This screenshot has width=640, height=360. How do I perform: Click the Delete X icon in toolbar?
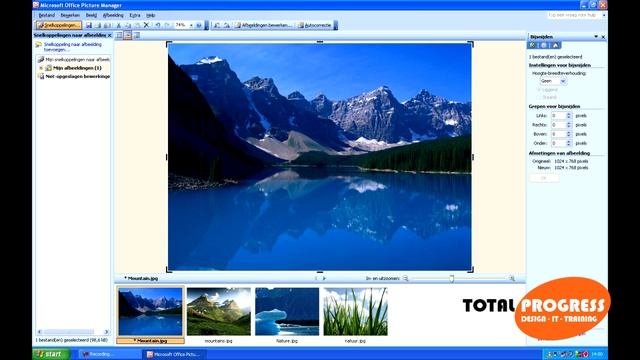click(146, 25)
